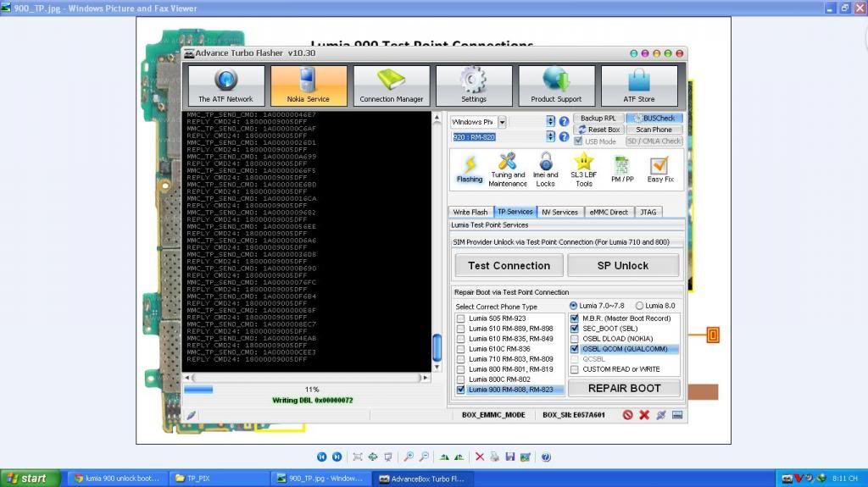Screen dimensions: 868x487
Task: Zoom in using Picture Viewer magnifier plus
Action: tap(409, 457)
